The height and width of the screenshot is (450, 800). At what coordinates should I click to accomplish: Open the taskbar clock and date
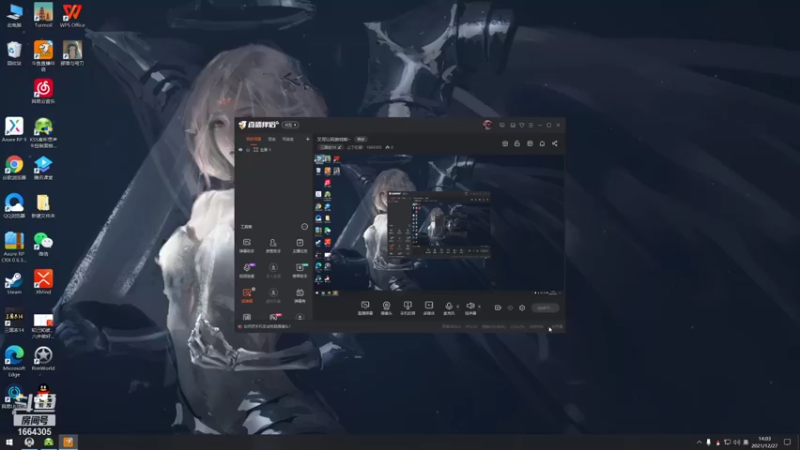[765, 442]
